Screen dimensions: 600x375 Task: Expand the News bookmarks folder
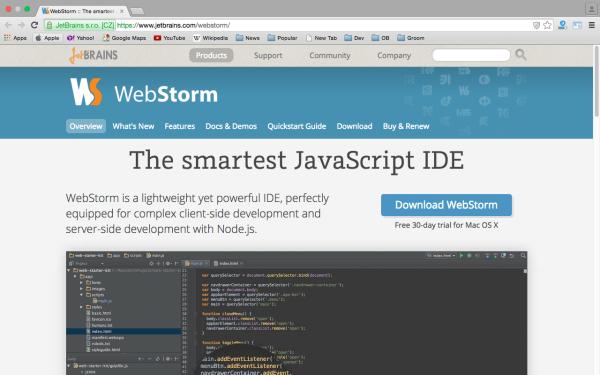pos(248,38)
